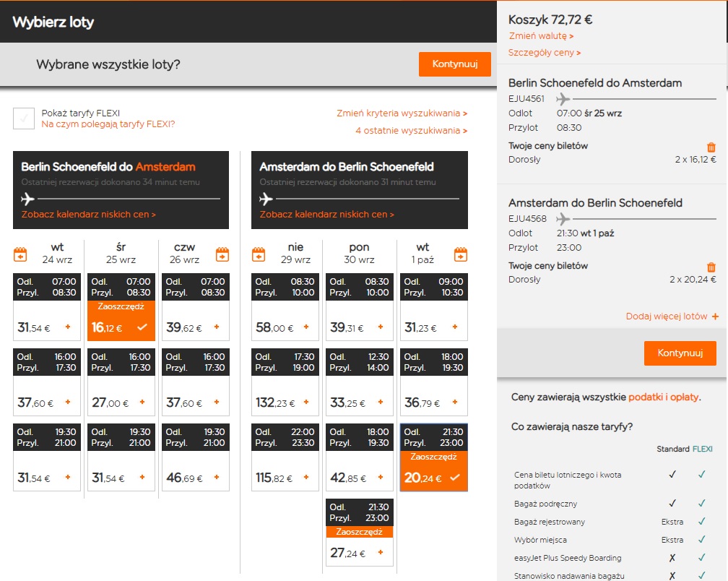The width and height of the screenshot is (728, 581).
Task: Select the śr 25 wrz date column header
Action: pos(121,253)
